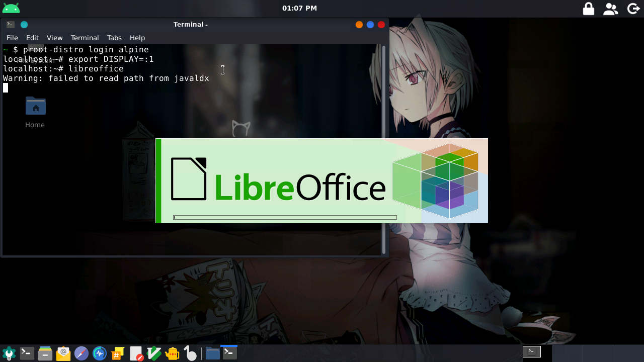Click the LibreOffice splash loading progress bar

point(285,218)
